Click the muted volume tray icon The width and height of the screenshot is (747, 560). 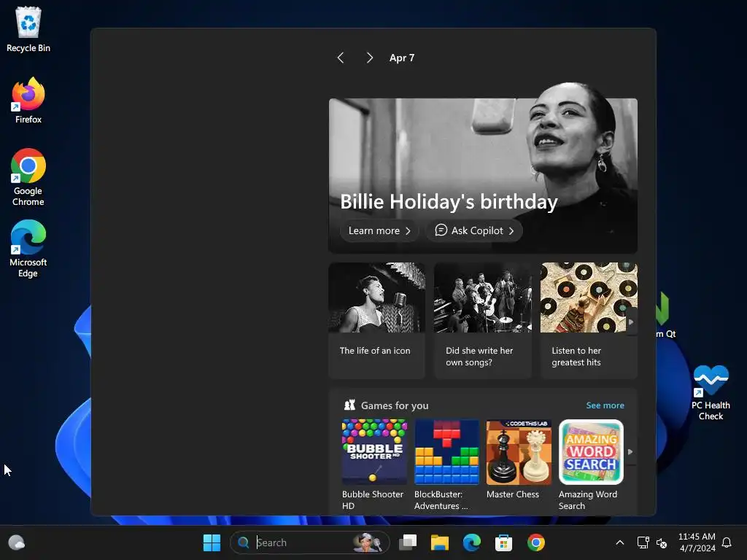(662, 542)
